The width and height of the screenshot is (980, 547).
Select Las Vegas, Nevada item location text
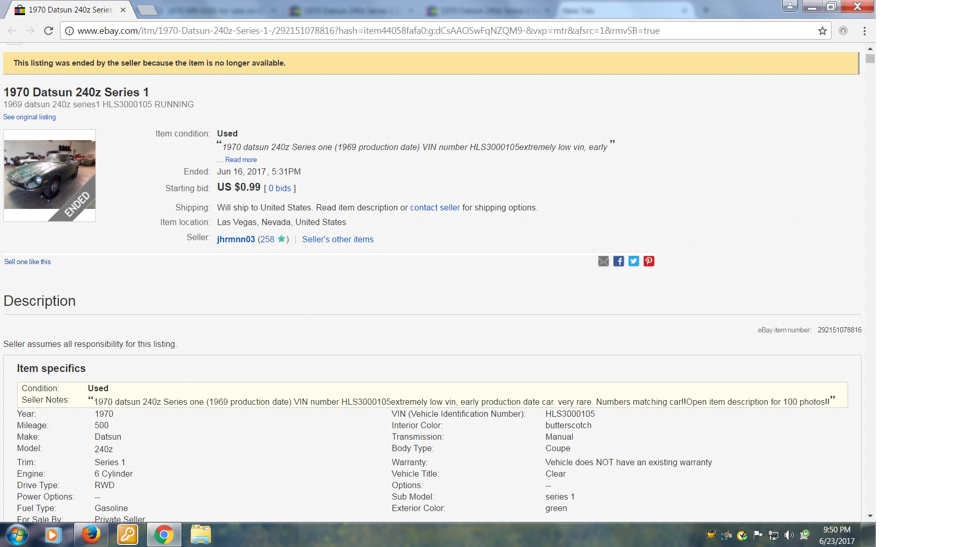(281, 222)
